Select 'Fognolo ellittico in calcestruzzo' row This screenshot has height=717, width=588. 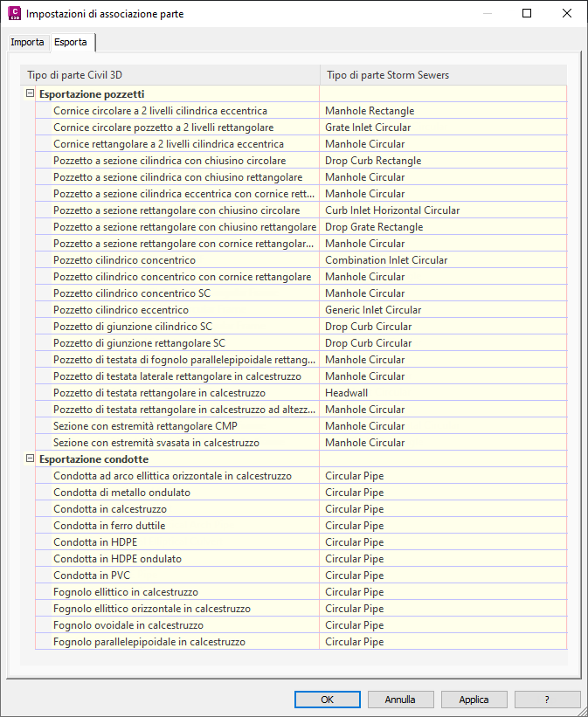click(x=177, y=592)
